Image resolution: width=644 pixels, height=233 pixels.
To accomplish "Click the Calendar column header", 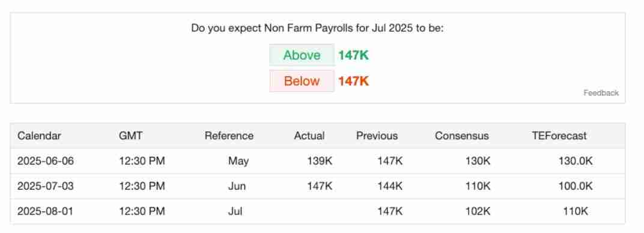I will point(39,136).
